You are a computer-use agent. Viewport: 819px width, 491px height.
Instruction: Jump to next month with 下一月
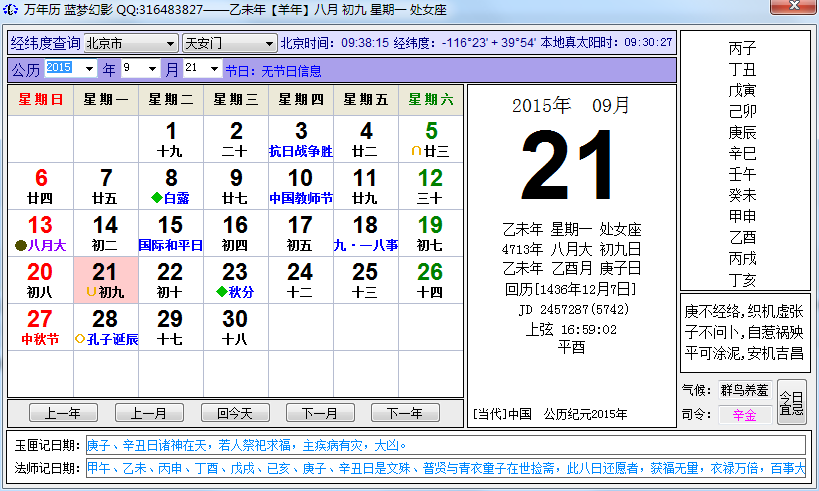point(320,413)
